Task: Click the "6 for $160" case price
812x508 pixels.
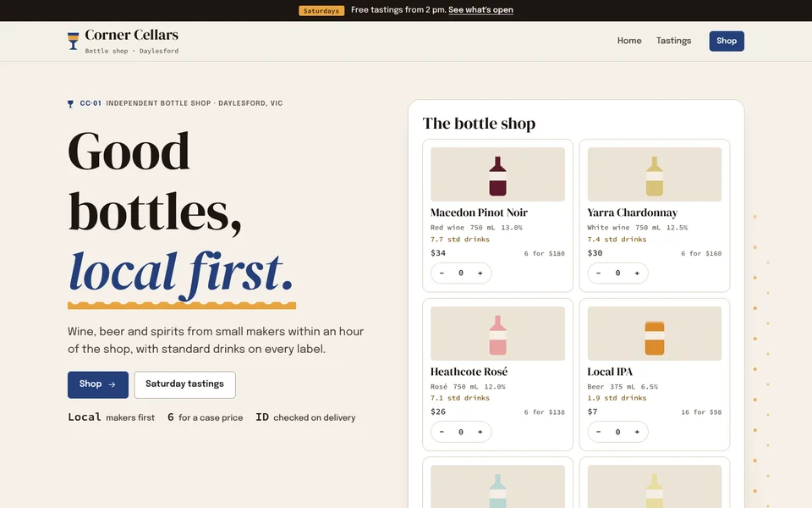Action: (701, 253)
